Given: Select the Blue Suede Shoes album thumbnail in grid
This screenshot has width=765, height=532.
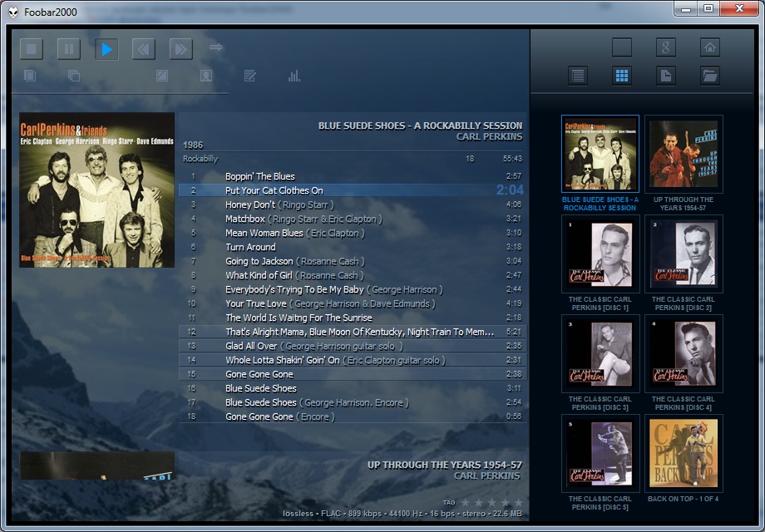Looking at the screenshot, I should point(600,154).
